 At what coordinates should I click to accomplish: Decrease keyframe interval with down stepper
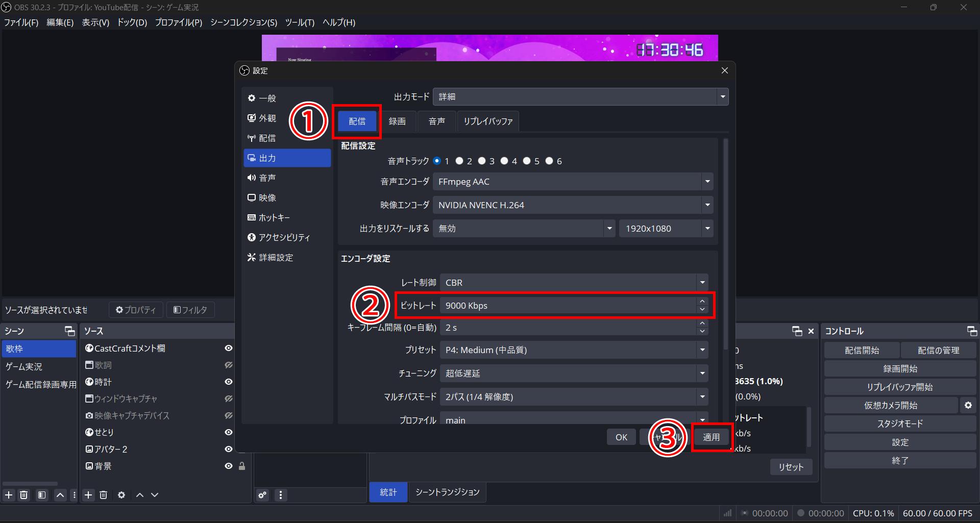(702, 331)
